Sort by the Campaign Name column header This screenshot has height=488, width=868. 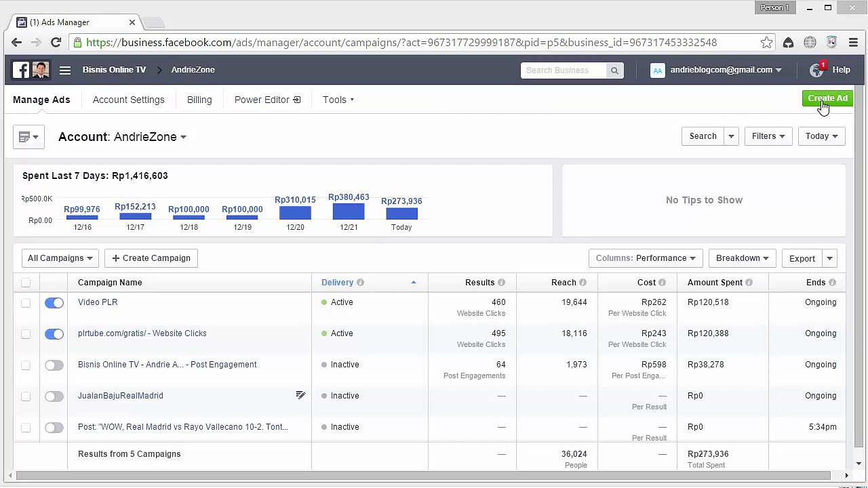pyautogui.click(x=110, y=283)
